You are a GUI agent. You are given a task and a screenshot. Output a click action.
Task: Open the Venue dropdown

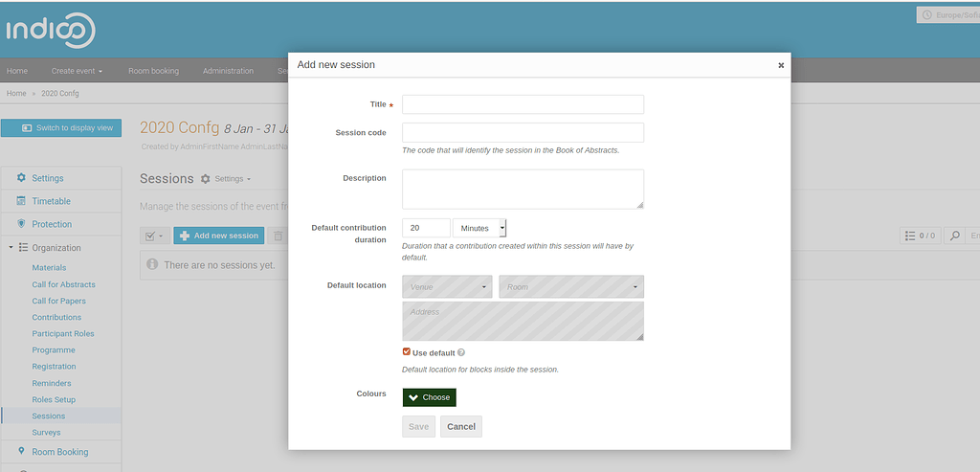click(447, 287)
